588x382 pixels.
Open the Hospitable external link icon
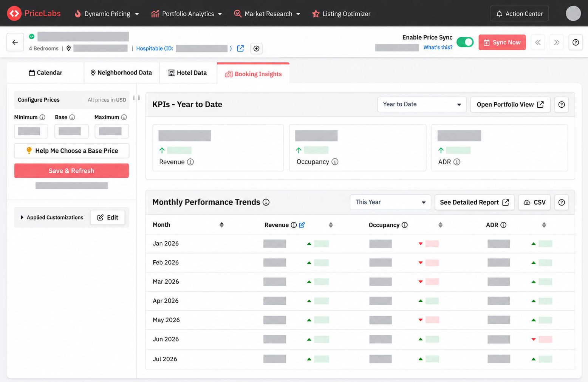point(240,48)
